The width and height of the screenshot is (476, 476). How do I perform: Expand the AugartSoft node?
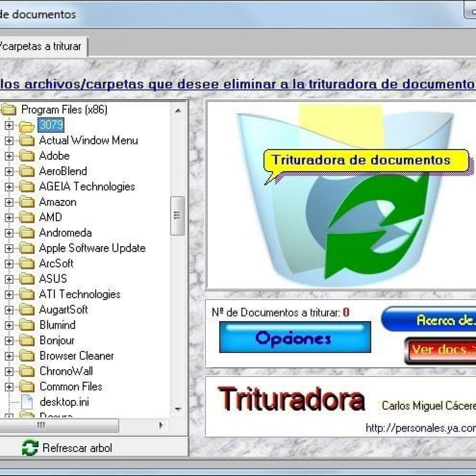(9, 310)
